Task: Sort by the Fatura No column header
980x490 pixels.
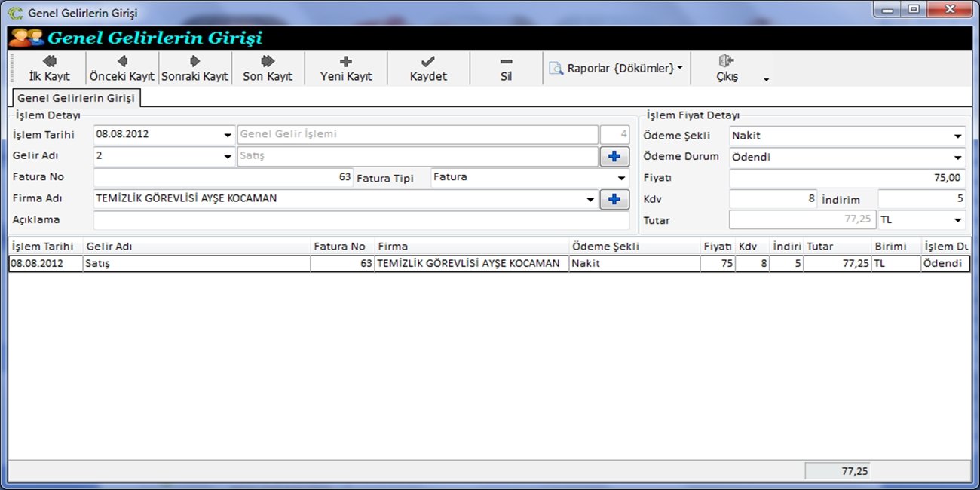Action: pyautogui.click(x=340, y=247)
